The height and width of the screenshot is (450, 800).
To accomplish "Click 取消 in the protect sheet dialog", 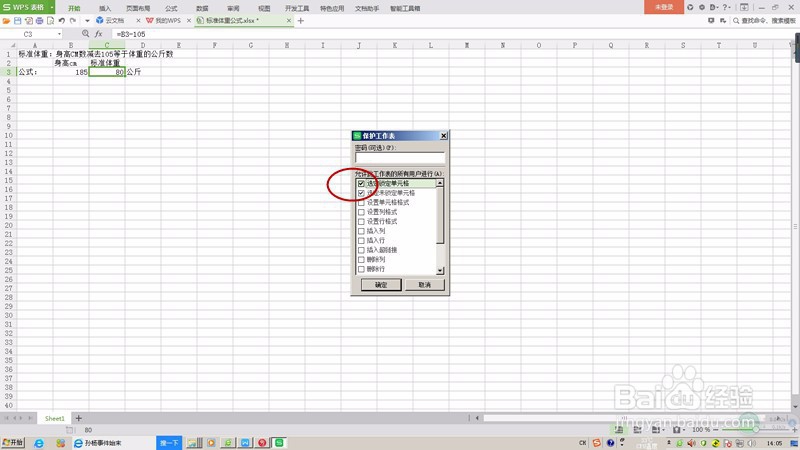I will coord(424,285).
